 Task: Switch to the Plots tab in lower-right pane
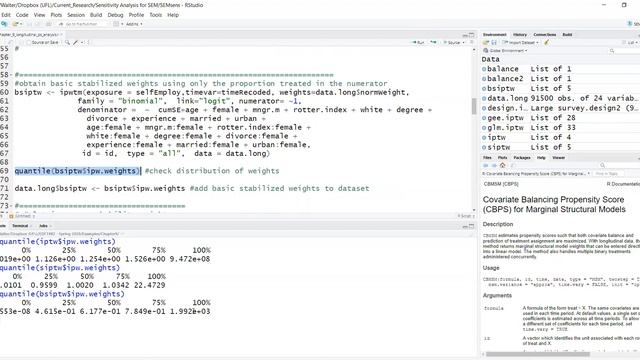point(502,158)
